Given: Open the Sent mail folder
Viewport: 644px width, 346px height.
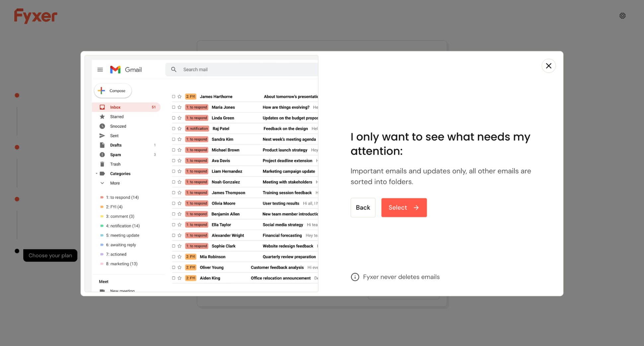Looking at the screenshot, I should 114,135.
